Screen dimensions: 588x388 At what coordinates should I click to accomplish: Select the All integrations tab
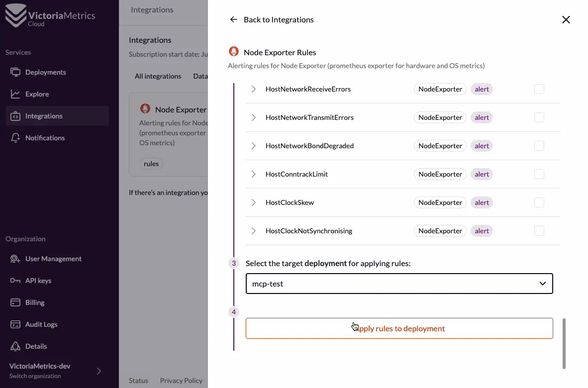[x=158, y=76]
